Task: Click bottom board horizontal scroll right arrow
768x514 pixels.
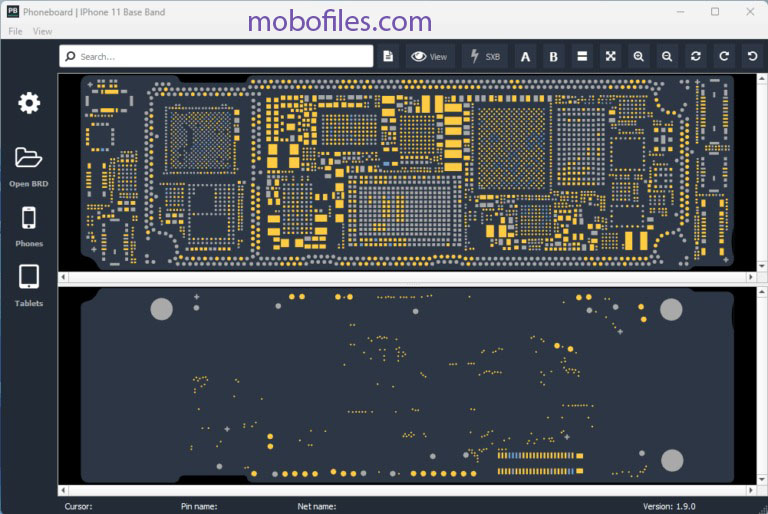Action: [751, 490]
